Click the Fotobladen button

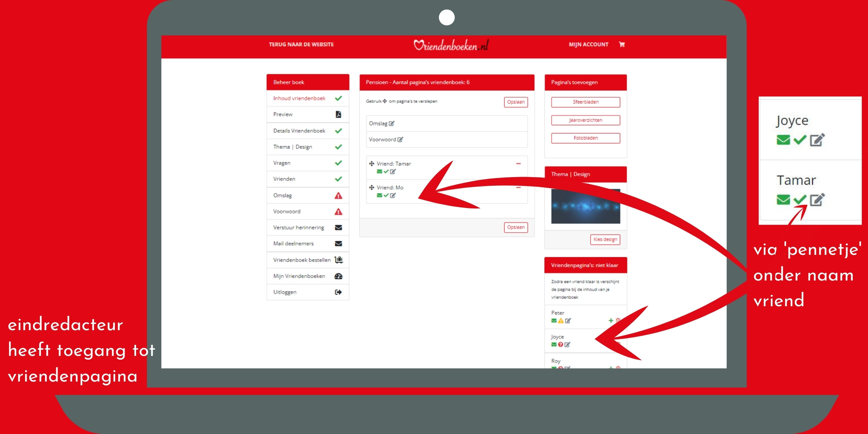(586, 138)
